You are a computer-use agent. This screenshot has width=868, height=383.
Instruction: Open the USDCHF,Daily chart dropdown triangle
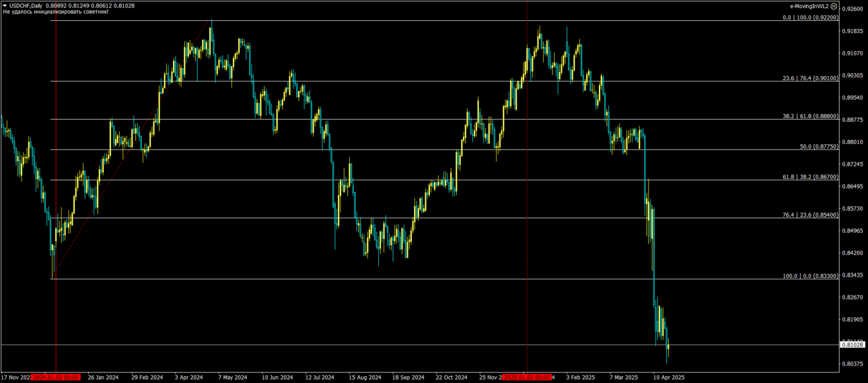coord(5,5)
